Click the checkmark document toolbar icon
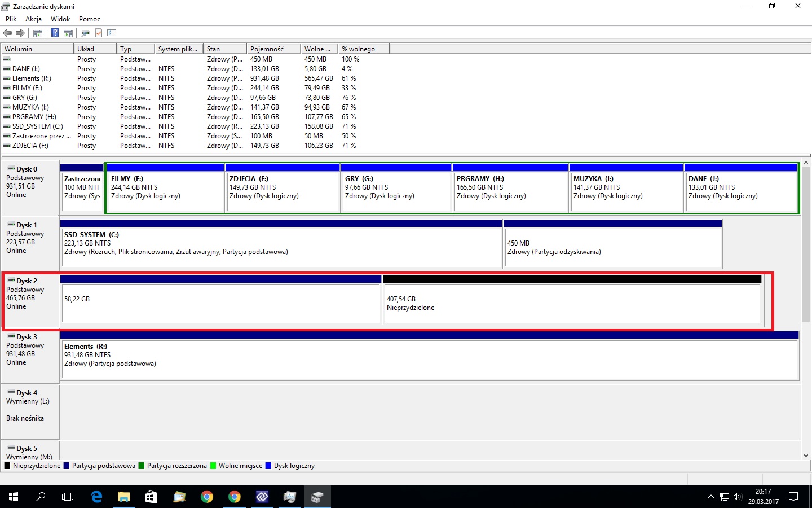812x508 pixels. (99, 33)
